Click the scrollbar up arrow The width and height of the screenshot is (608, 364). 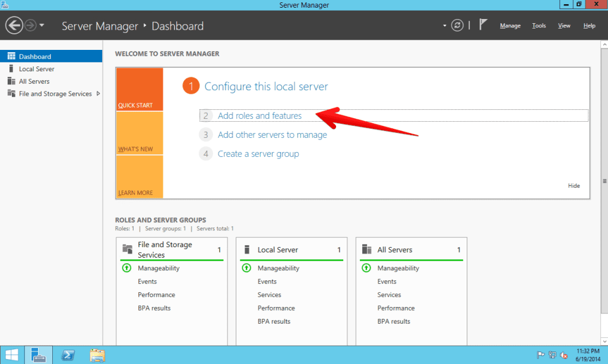pos(604,45)
